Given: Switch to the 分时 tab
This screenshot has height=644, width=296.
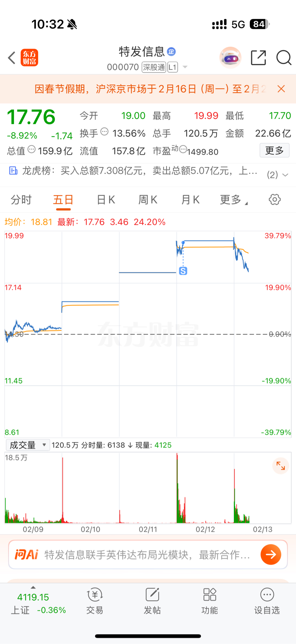Looking at the screenshot, I should (21, 200).
